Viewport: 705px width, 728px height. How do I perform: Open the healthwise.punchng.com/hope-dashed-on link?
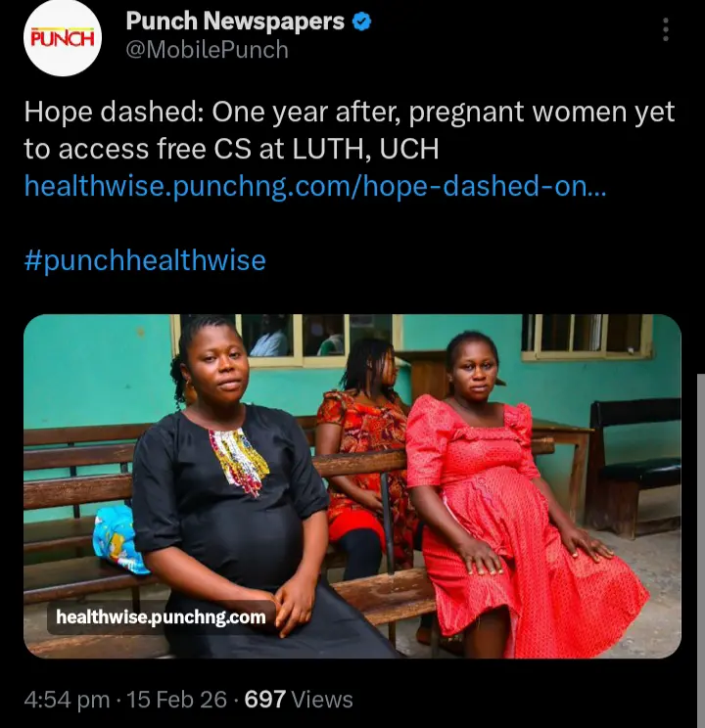tap(315, 185)
